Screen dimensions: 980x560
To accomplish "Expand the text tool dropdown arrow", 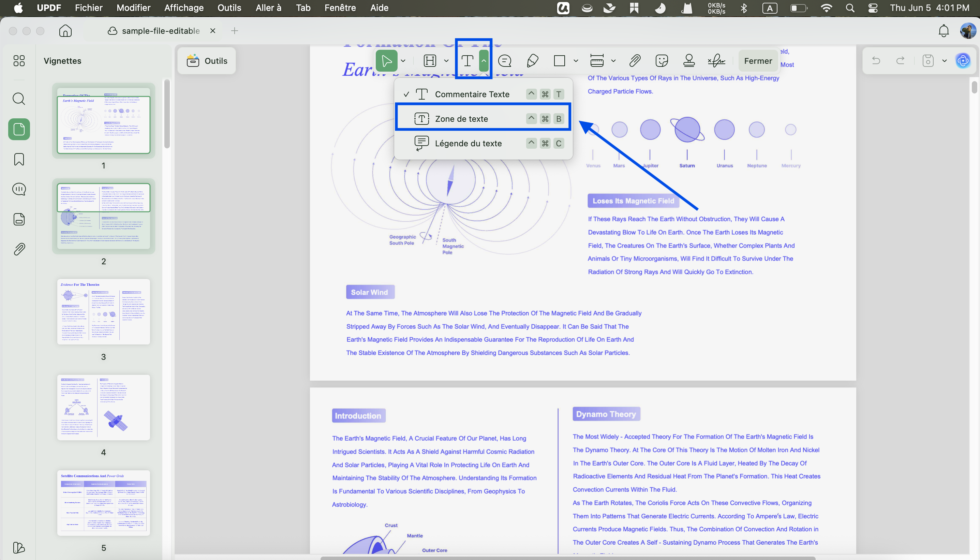I will (484, 61).
